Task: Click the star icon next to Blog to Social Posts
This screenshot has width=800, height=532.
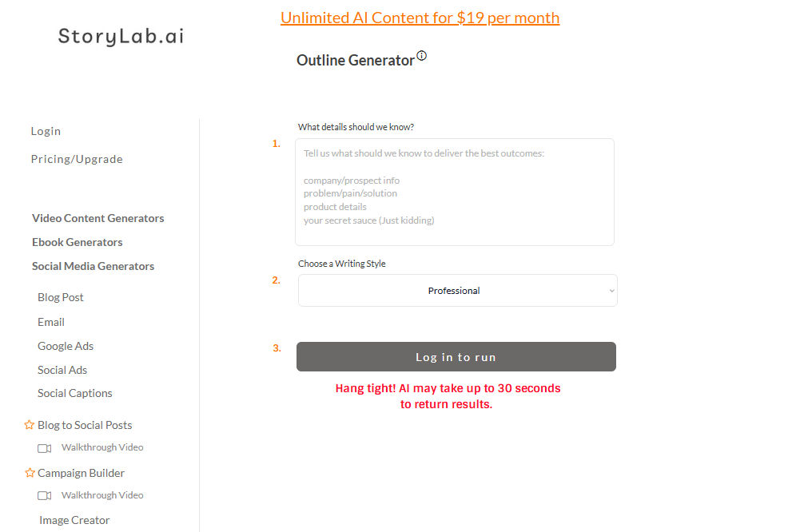Action: coord(30,425)
